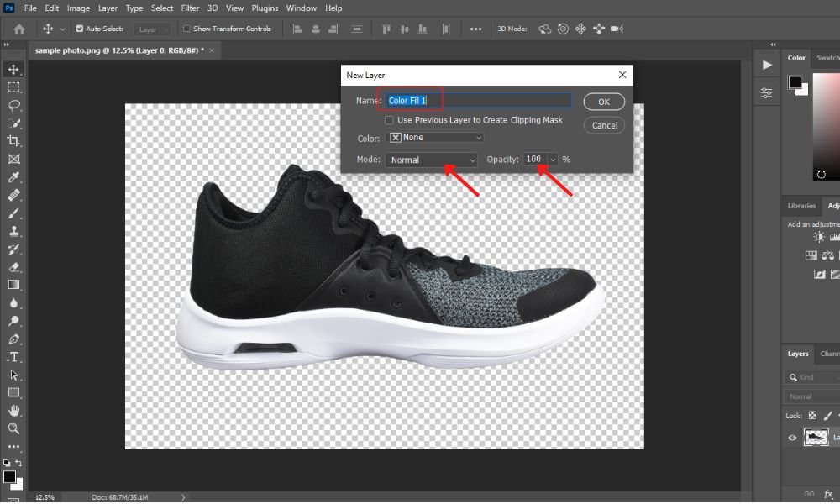The width and height of the screenshot is (840, 504).
Task: Click 3D roll mode icon
Action: pos(563,29)
